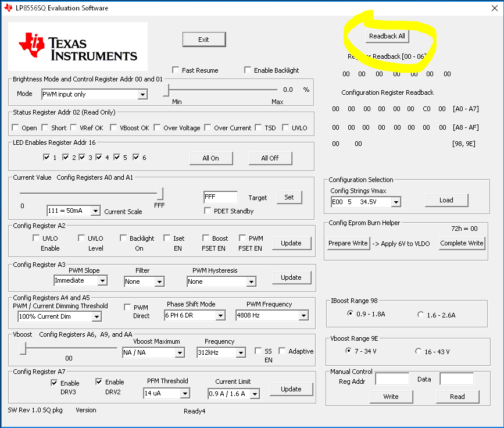Image resolution: width=504 pixels, height=428 pixels.
Task: Toggle the TSD status checkbox
Action: (x=258, y=128)
